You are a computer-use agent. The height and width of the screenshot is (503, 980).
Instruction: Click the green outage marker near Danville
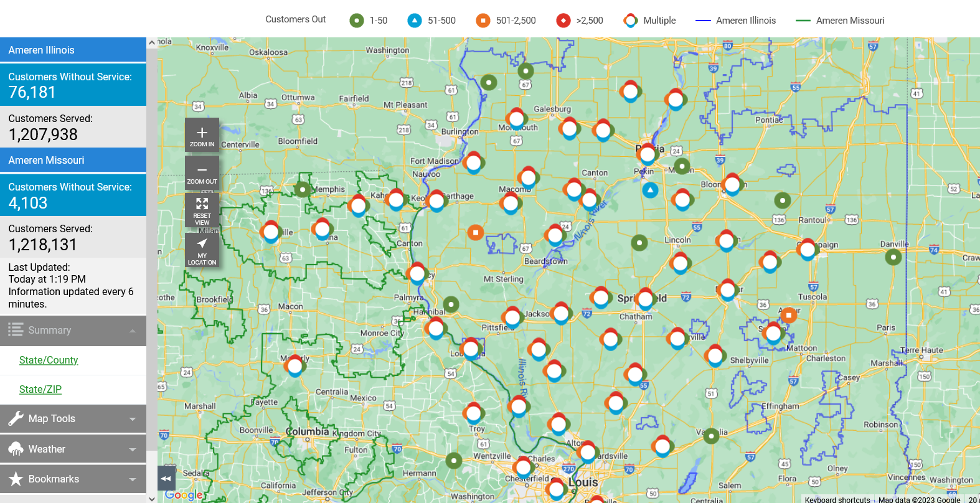pyautogui.click(x=893, y=256)
